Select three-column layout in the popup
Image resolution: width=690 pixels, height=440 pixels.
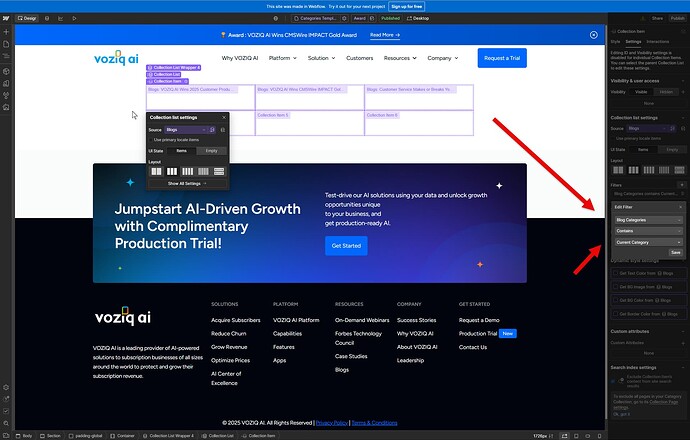click(172, 172)
